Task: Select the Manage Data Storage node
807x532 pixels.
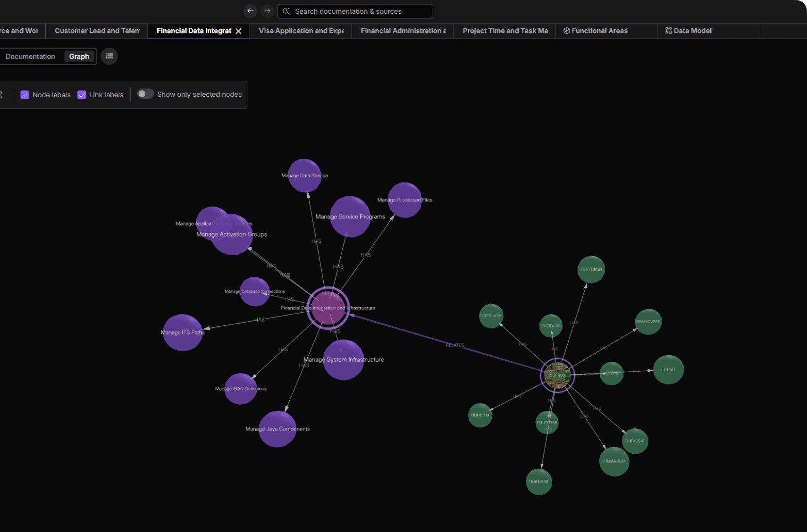Action: (304, 175)
